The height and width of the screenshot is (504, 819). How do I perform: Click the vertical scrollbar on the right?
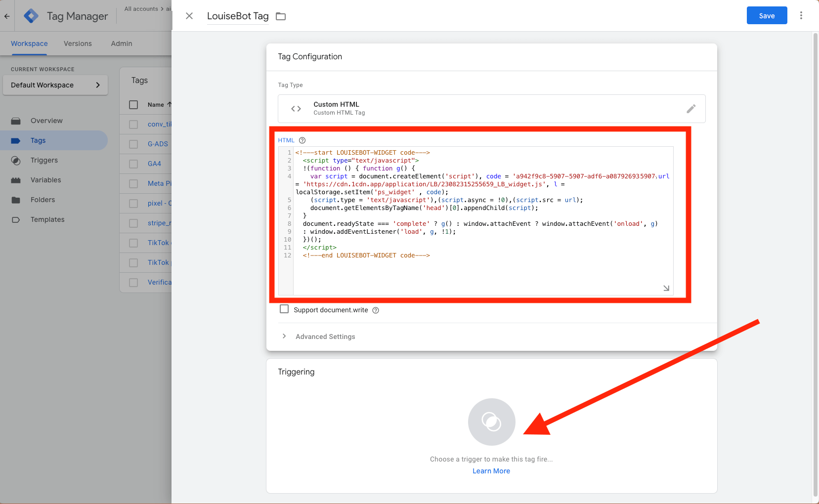coord(815,247)
